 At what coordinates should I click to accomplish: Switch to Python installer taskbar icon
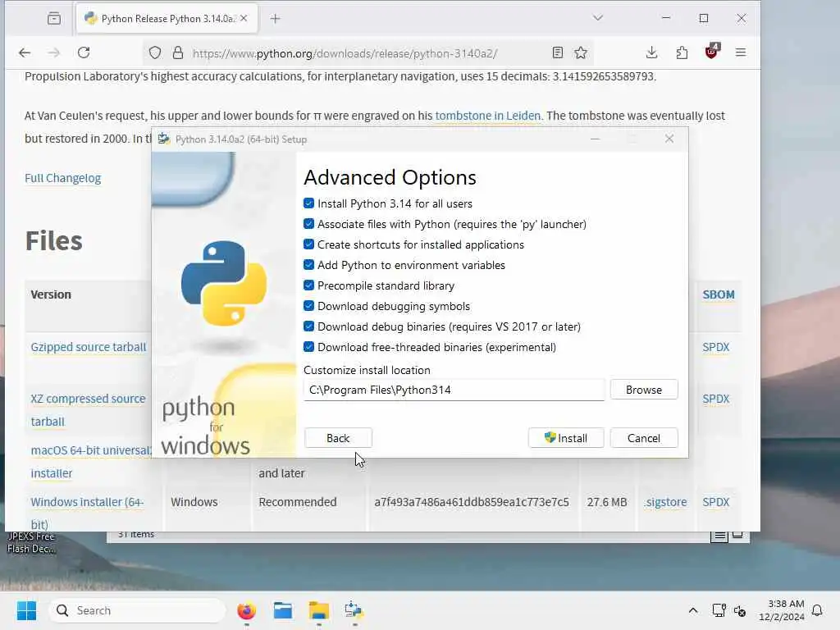point(354,610)
